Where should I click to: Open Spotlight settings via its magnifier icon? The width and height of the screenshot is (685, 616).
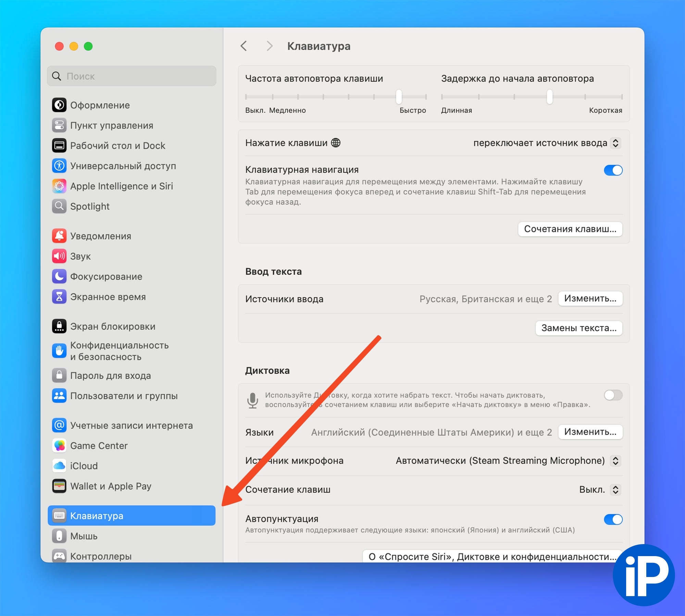(x=59, y=206)
